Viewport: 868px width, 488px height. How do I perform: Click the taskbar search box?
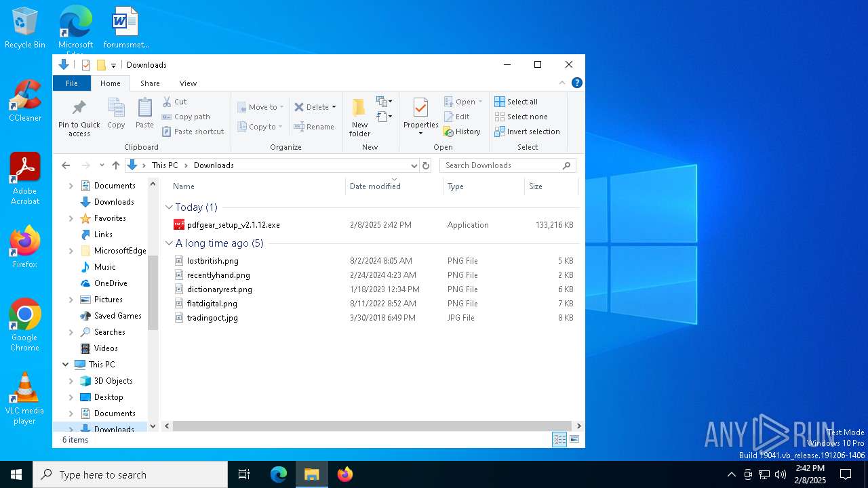pyautogui.click(x=130, y=474)
